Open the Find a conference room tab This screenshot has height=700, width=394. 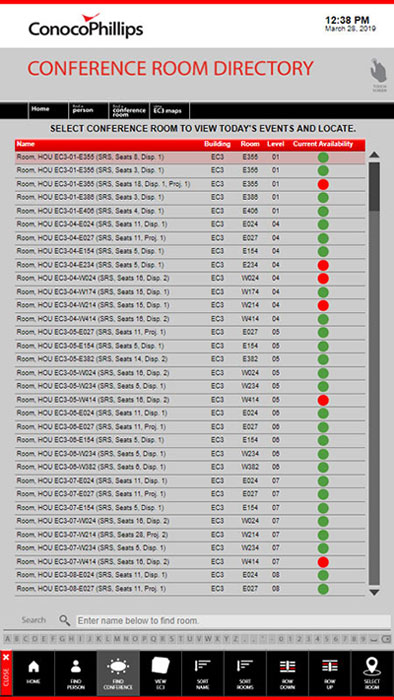(129, 110)
